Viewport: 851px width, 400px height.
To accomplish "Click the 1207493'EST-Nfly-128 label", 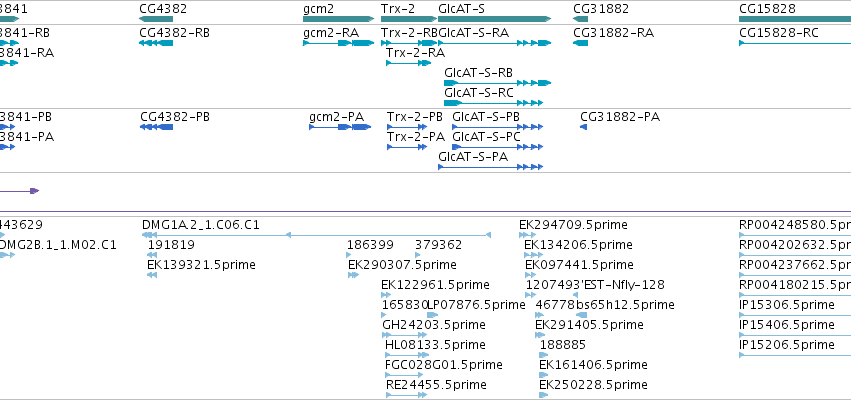I will (595, 285).
